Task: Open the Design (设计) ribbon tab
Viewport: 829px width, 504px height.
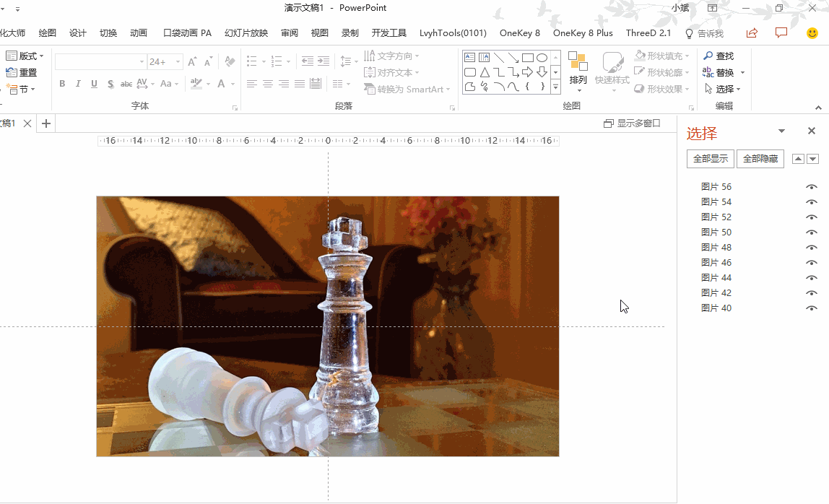Action: [x=78, y=33]
